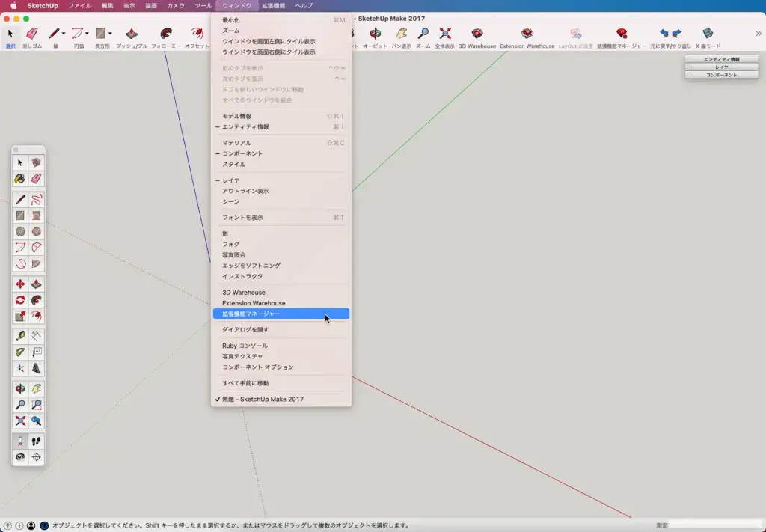This screenshot has width=766, height=532.
Task: Choose スタイル menu entry
Action: (x=281, y=164)
